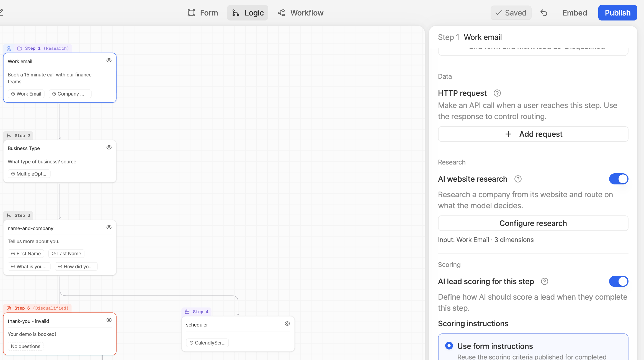Show help for AI lead scoring
The height and width of the screenshot is (360, 644).
(545, 281)
